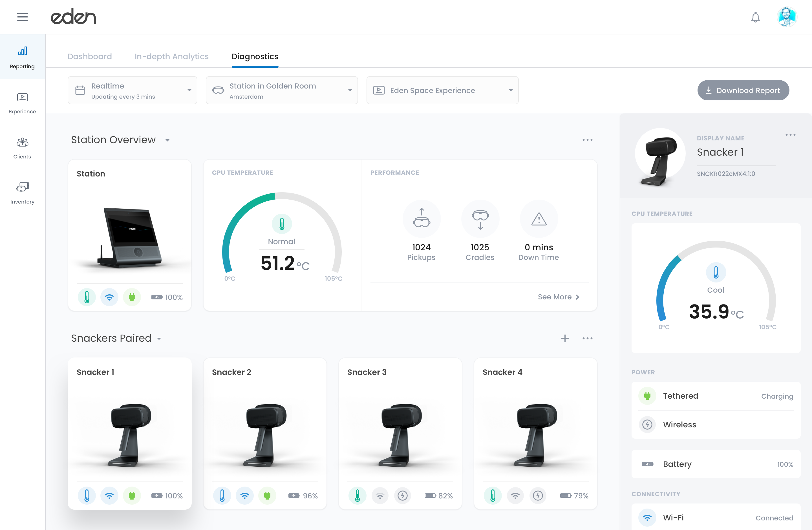Click Snacker 2 temperature icon
The width and height of the screenshot is (812, 530).
pyautogui.click(x=222, y=496)
